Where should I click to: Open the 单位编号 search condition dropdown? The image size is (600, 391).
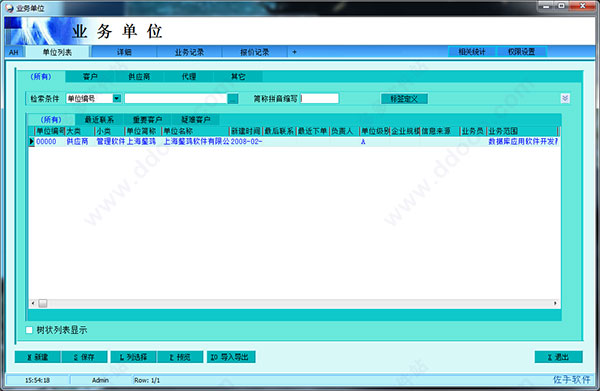[117, 99]
